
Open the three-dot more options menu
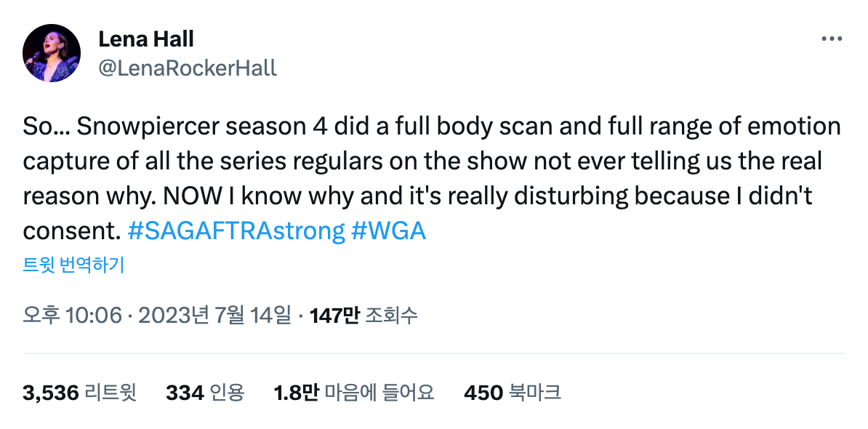click(831, 39)
